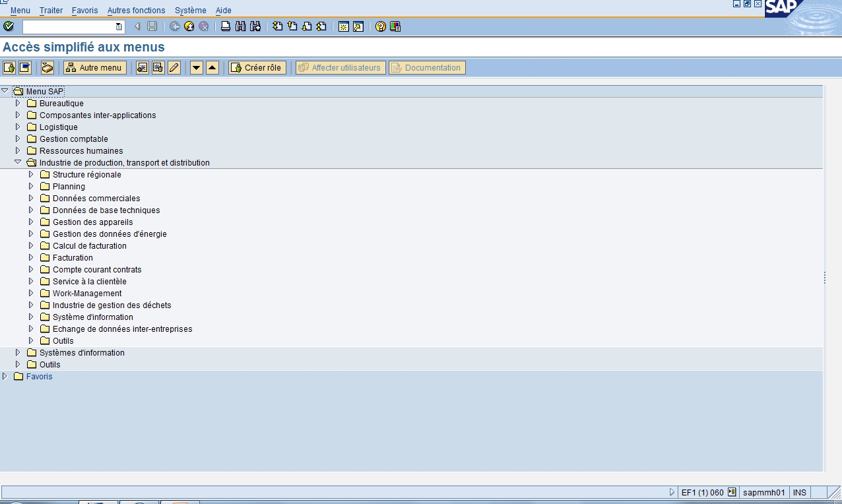Click the yellow Exit arrow icon

tap(189, 26)
